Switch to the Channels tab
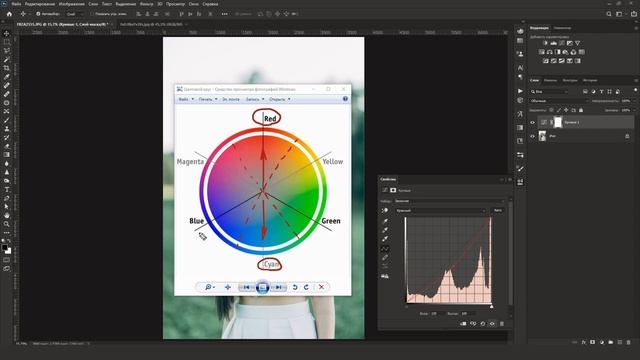 coord(550,80)
